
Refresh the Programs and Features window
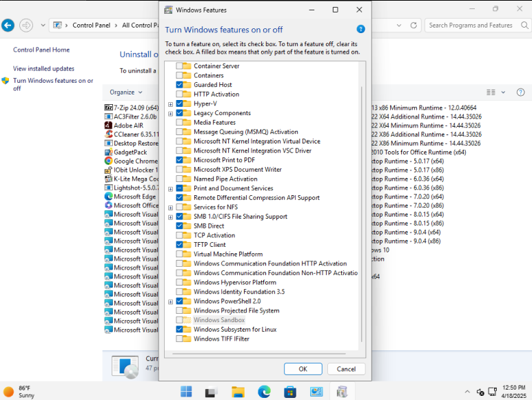pos(413,25)
